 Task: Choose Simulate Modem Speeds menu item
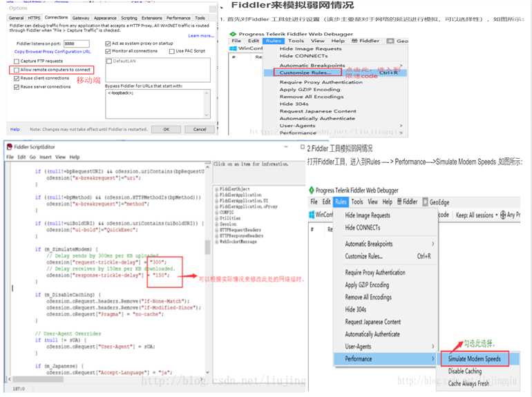[x=475, y=359]
